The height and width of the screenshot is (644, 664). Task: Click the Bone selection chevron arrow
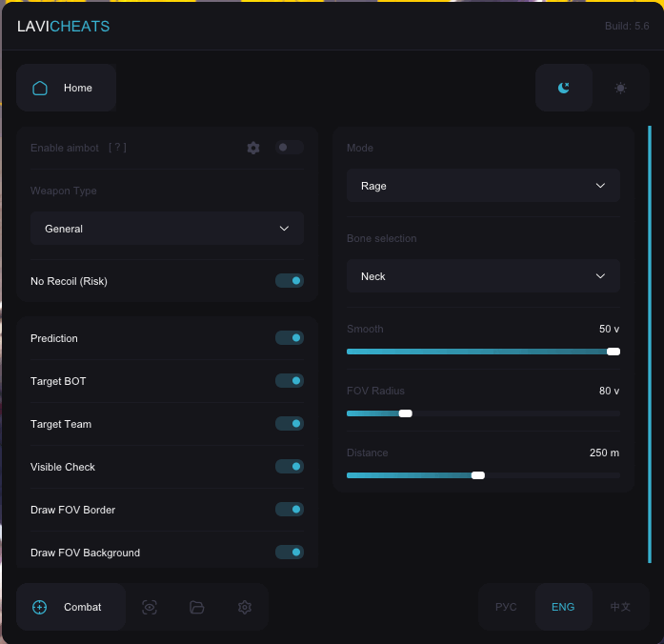(x=600, y=276)
